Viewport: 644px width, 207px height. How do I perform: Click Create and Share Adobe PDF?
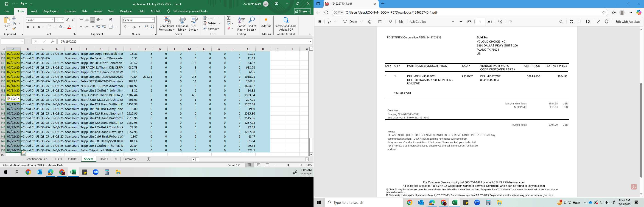286,24
